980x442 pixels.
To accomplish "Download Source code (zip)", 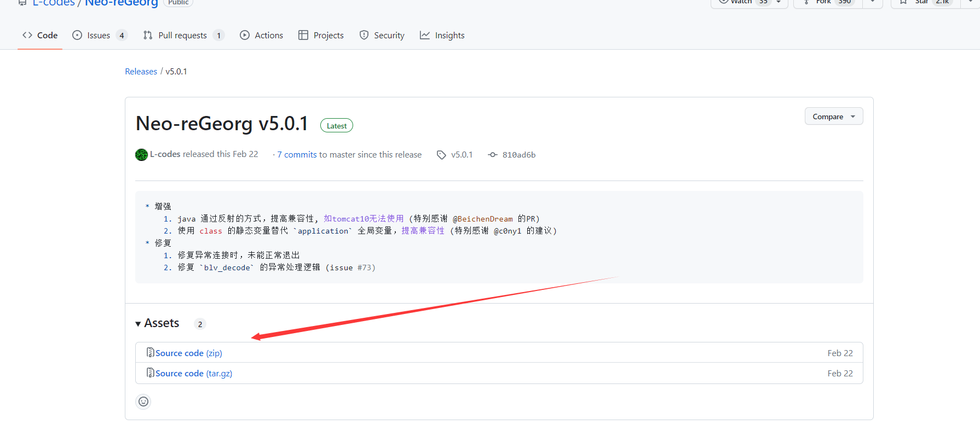I will (x=189, y=353).
